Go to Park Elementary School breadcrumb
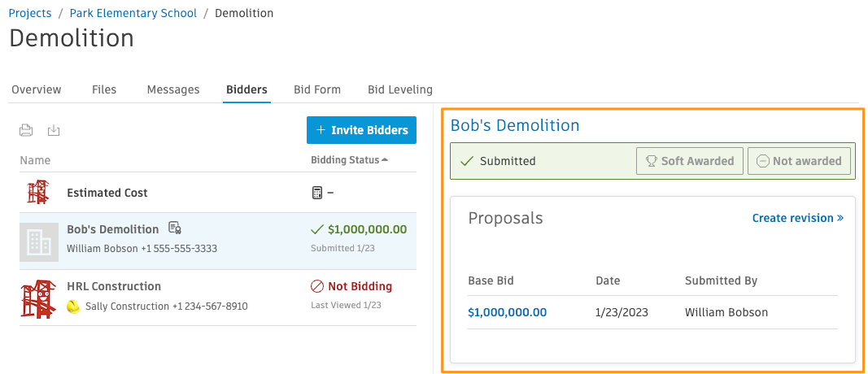 [x=133, y=13]
